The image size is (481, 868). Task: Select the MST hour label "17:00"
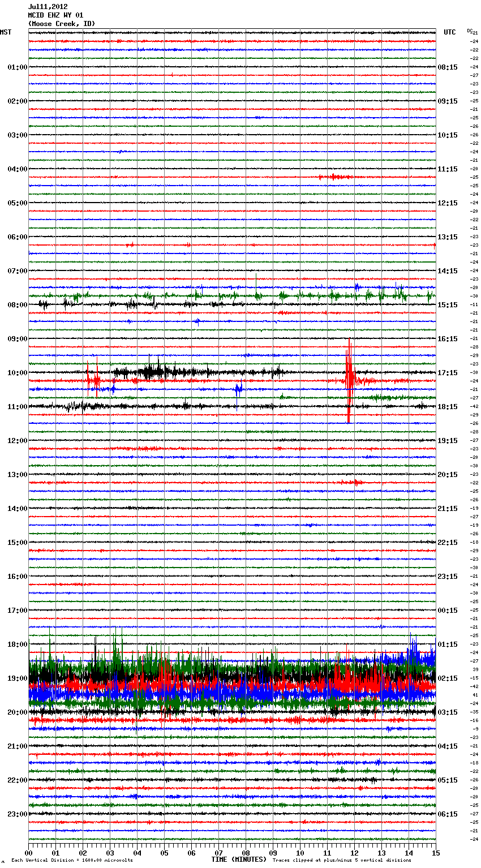(x=18, y=611)
